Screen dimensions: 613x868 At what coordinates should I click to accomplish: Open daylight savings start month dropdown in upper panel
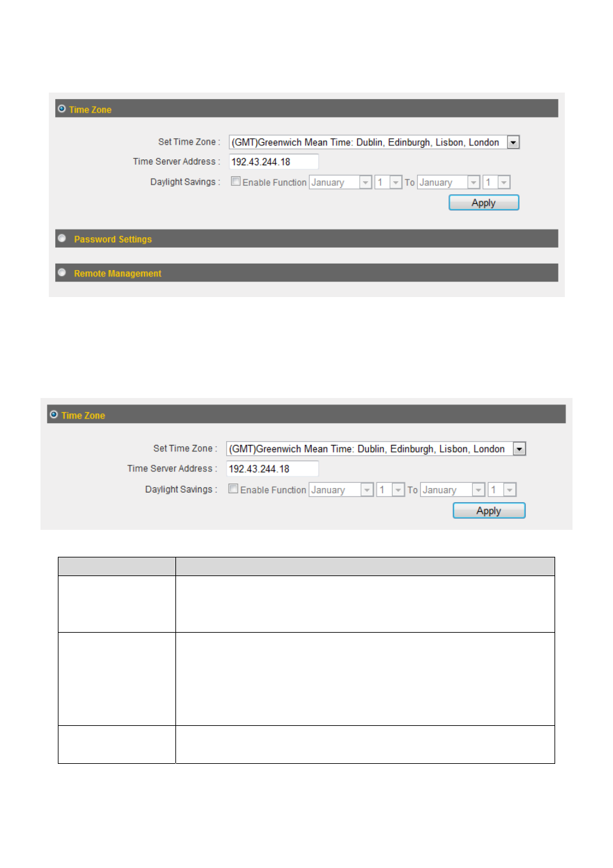click(x=341, y=183)
